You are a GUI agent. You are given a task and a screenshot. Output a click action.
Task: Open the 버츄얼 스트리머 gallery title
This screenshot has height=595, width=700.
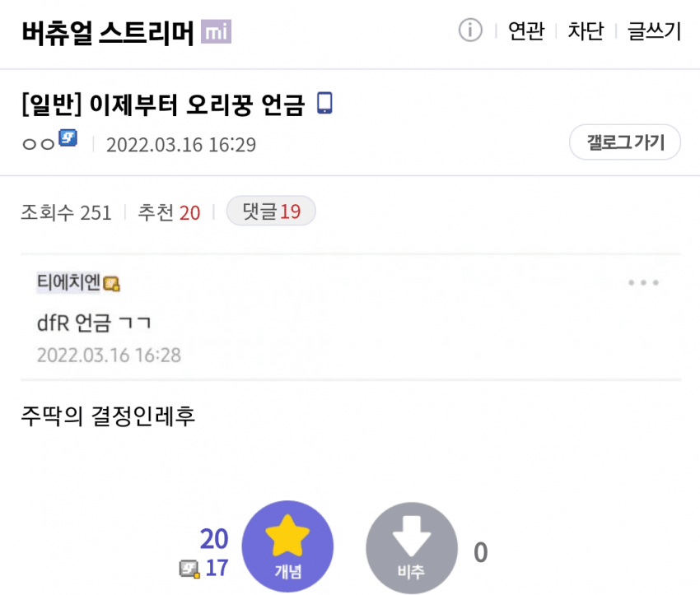pyautogui.click(x=108, y=33)
